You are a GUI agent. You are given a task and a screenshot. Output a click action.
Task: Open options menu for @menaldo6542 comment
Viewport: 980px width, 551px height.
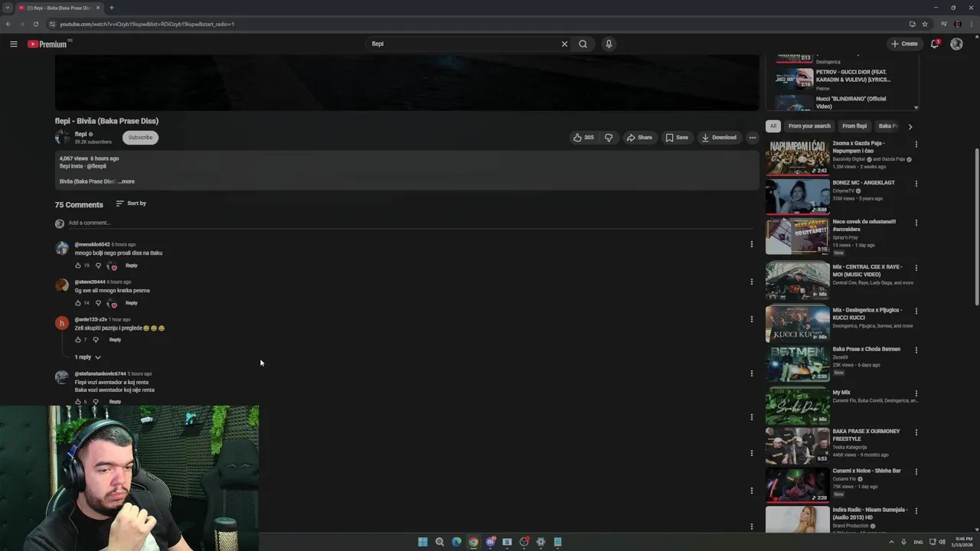click(x=751, y=244)
